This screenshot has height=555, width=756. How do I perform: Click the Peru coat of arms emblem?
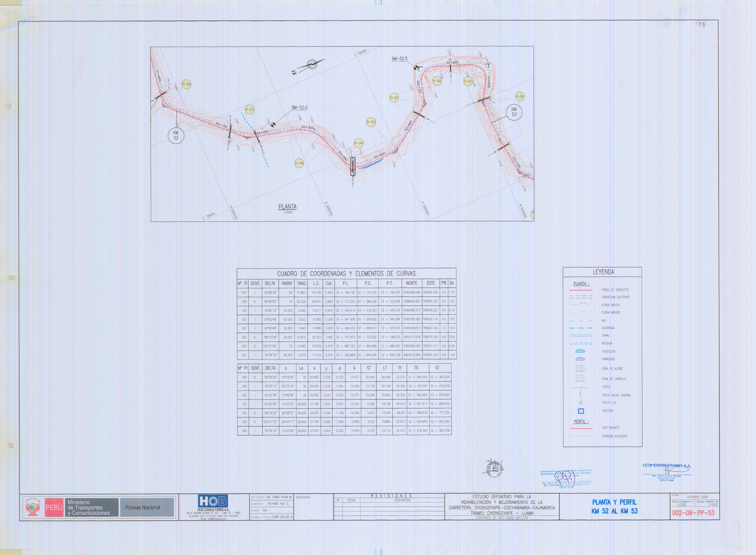[x=33, y=507]
